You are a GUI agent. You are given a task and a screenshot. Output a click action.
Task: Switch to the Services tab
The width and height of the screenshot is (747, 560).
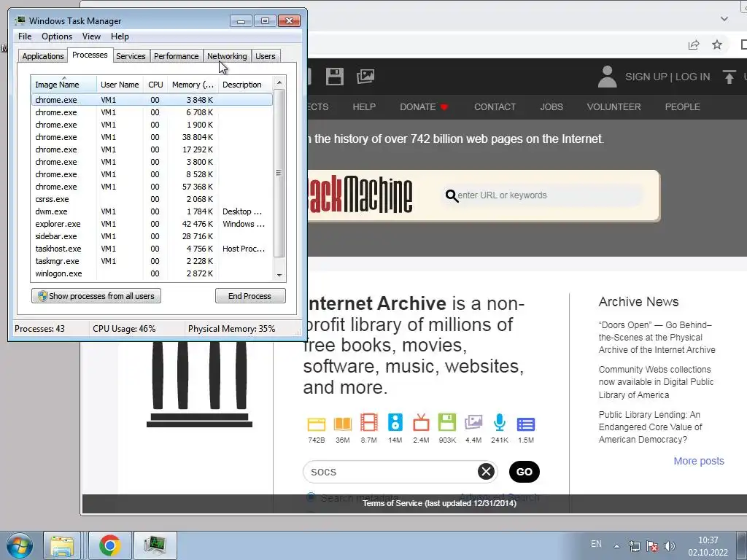point(131,56)
